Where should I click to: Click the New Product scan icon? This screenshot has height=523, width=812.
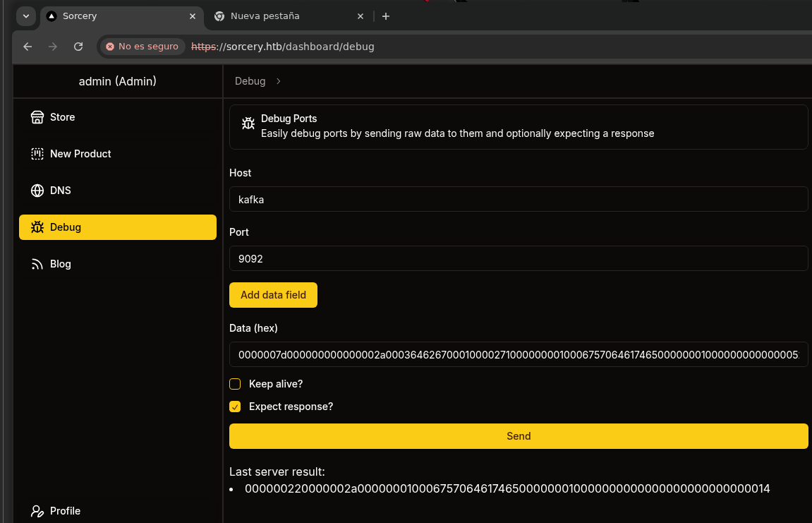(37, 154)
